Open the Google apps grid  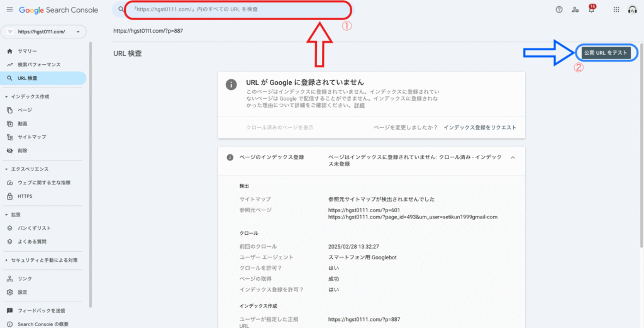tap(616, 9)
